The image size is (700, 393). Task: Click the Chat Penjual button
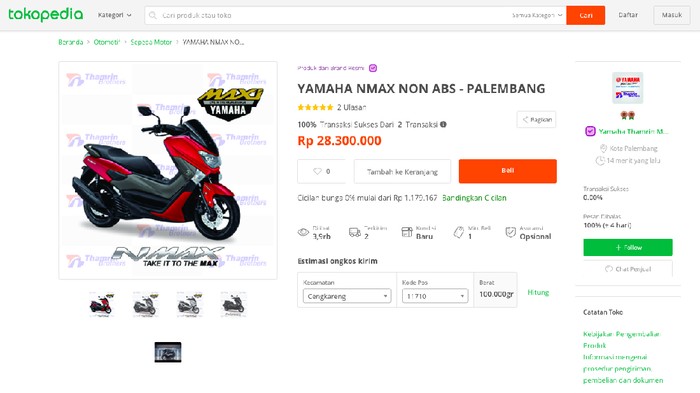(x=628, y=269)
